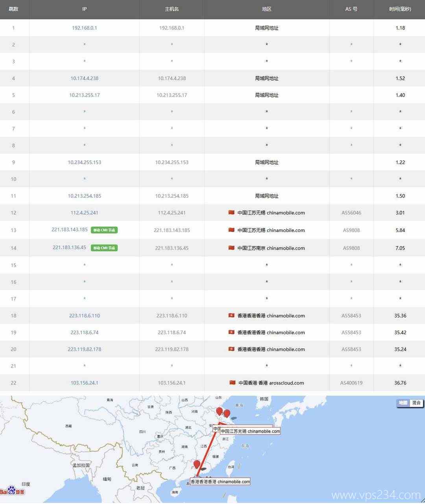Click AS9808 in hop 14 row
425x504 pixels.
point(351,248)
